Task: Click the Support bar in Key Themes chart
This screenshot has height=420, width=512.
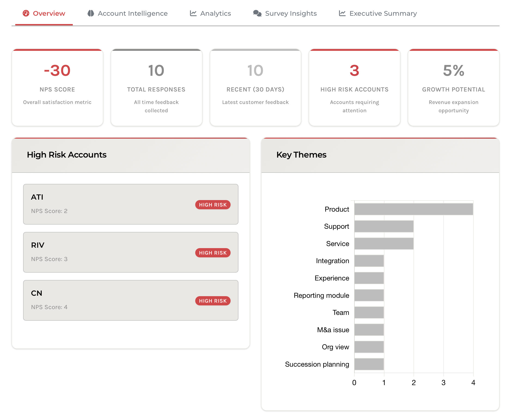Action: (384, 226)
